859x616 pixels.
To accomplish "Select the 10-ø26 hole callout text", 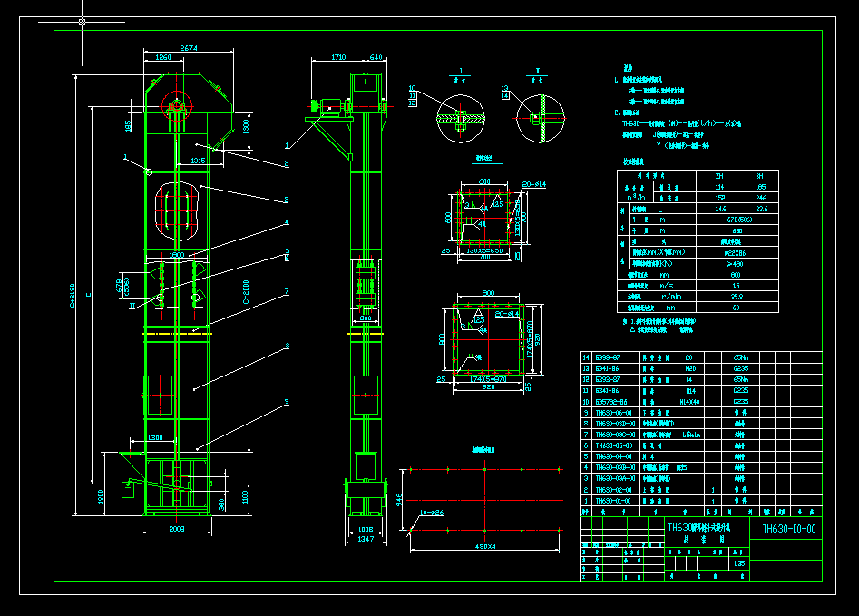I will pos(432,513).
